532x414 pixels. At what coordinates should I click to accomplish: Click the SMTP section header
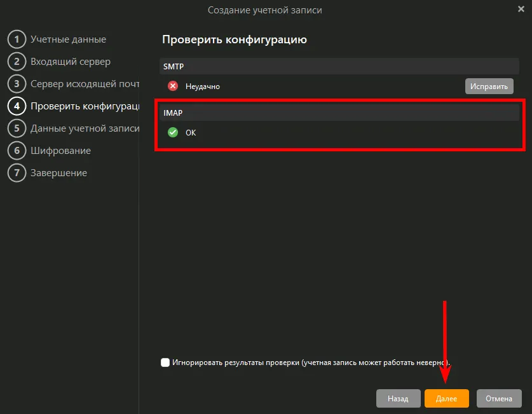coord(339,66)
